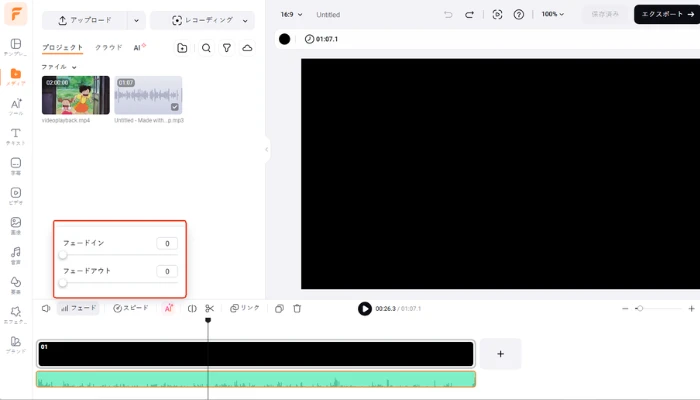Click the Untitled project name

coord(328,15)
